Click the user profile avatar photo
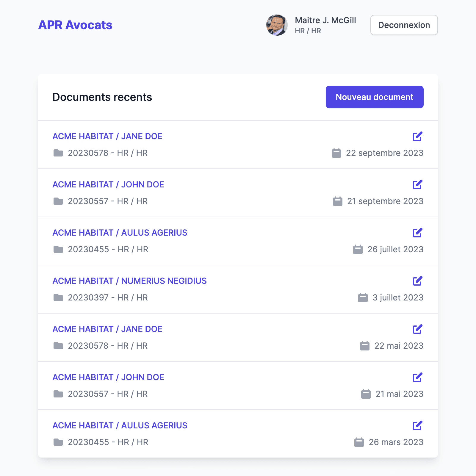The image size is (476, 476). (x=277, y=25)
